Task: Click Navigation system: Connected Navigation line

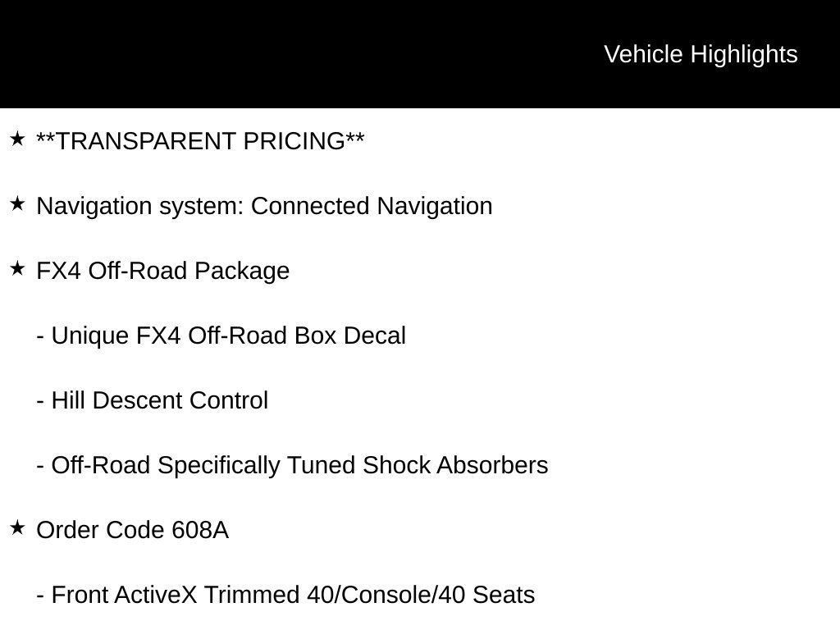Action: 264,207
